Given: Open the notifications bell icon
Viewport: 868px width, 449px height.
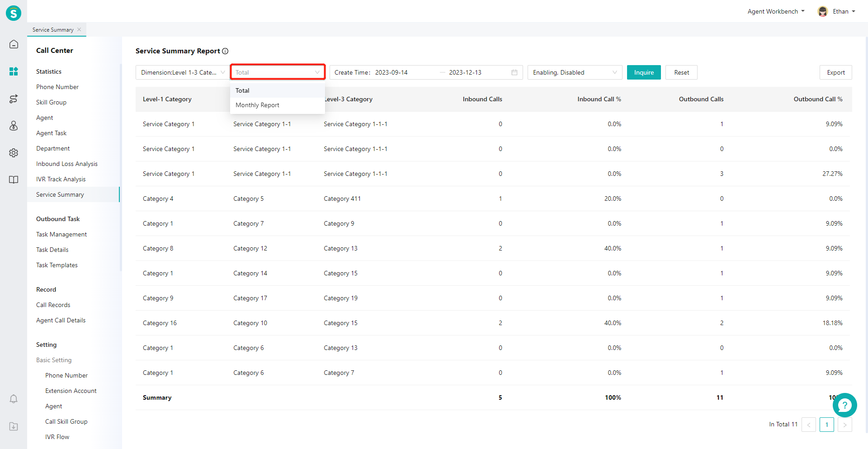Looking at the screenshot, I should point(14,399).
